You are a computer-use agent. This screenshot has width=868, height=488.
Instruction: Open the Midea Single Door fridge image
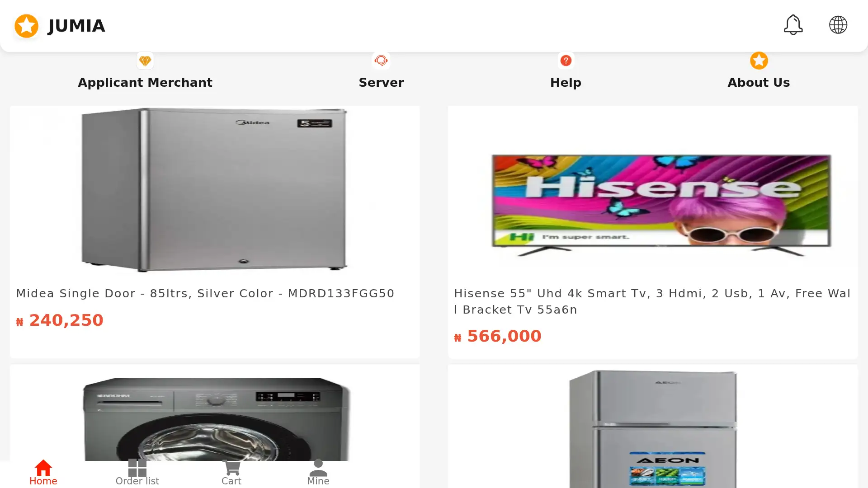click(214, 190)
